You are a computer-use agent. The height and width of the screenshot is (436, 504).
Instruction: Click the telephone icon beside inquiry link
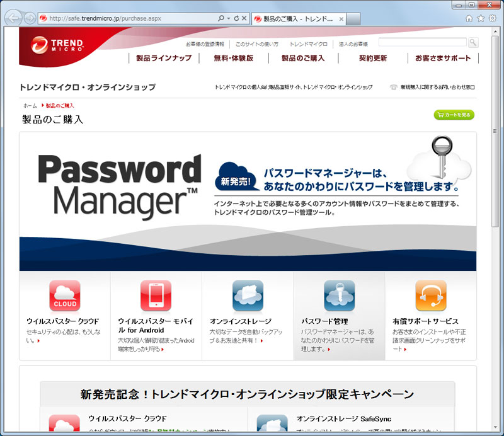click(393, 87)
